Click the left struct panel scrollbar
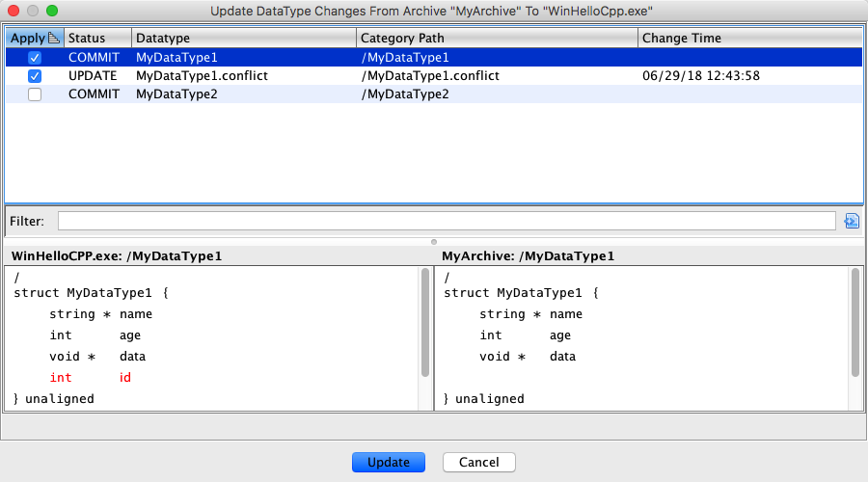Viewport: 868px width, 482px height. pyautogui.click(x=425, y=323)
